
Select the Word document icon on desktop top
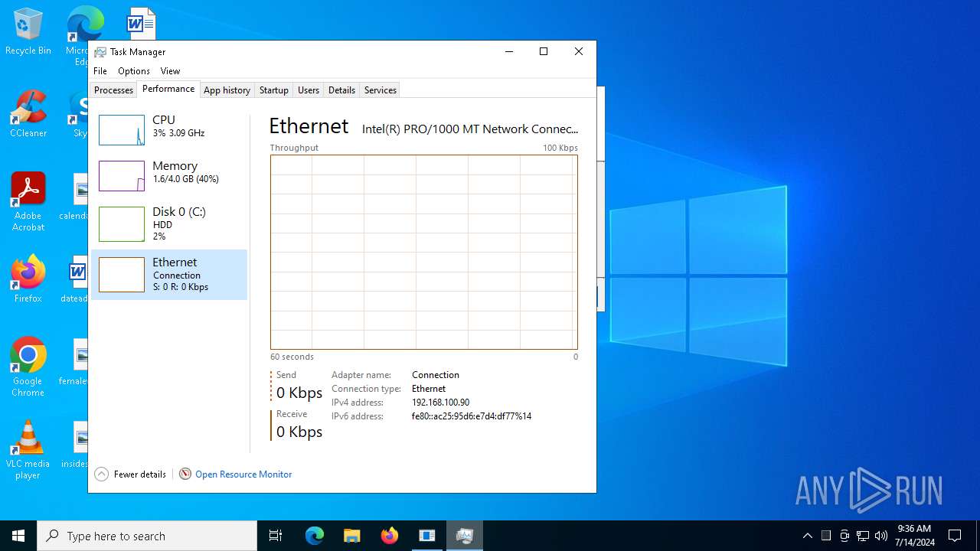[141, 23]
